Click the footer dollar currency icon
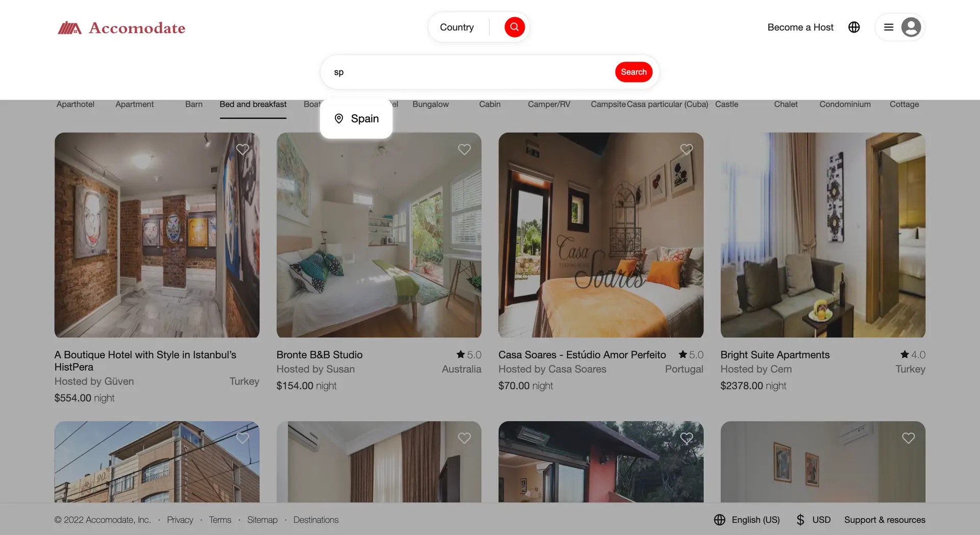Viewport: 980px width, 535px height. pos(800,520)
